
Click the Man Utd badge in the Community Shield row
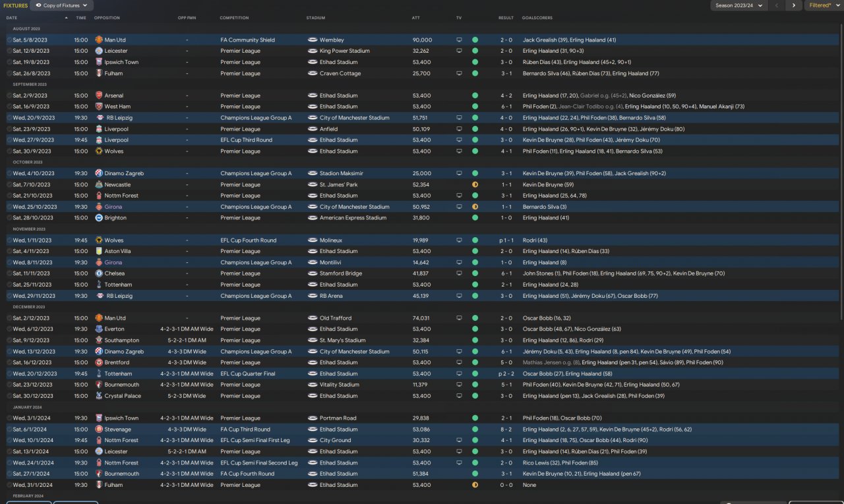[99, 40]
